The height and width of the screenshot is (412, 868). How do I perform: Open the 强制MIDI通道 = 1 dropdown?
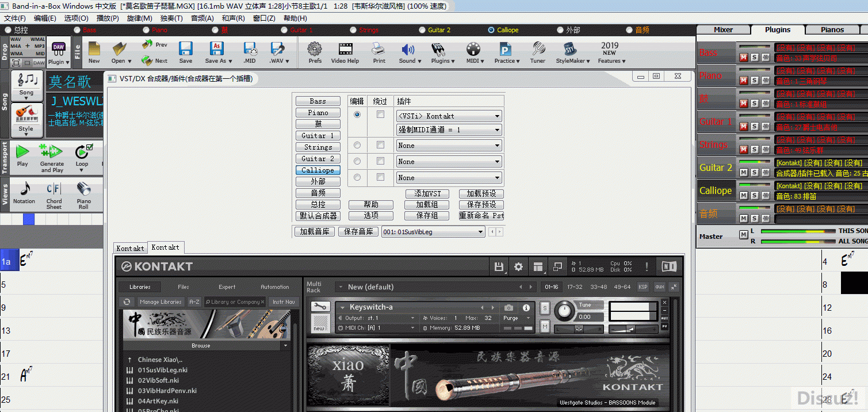(x=449, y=130)
